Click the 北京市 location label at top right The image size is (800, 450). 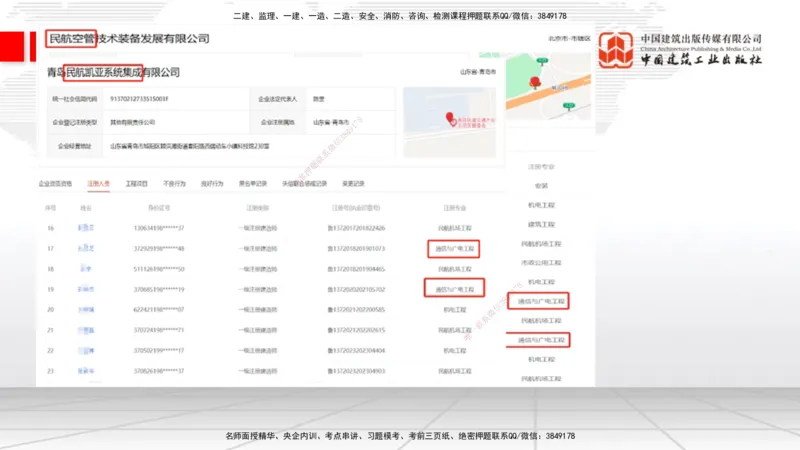point(569,38)
